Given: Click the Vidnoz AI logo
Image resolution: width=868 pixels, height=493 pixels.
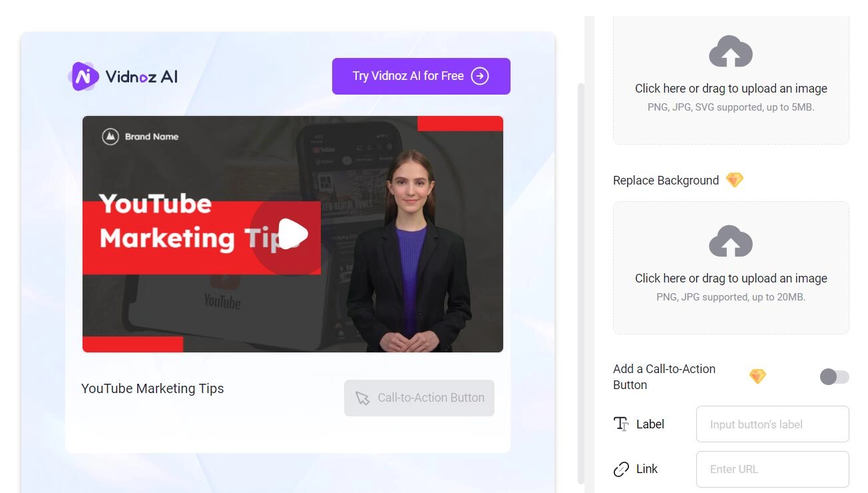Looking at the screenshot, I should click(x=123, y=76).
